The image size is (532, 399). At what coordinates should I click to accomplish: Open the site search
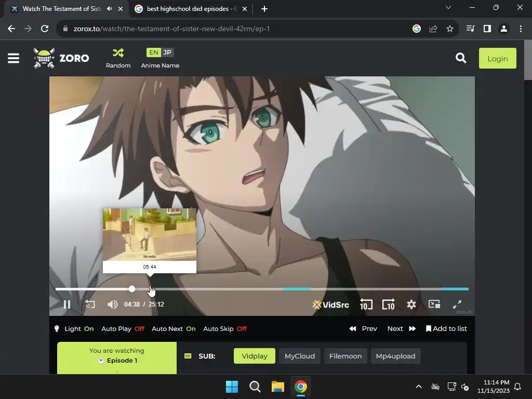pyautogui.click(x=460, y=58)
